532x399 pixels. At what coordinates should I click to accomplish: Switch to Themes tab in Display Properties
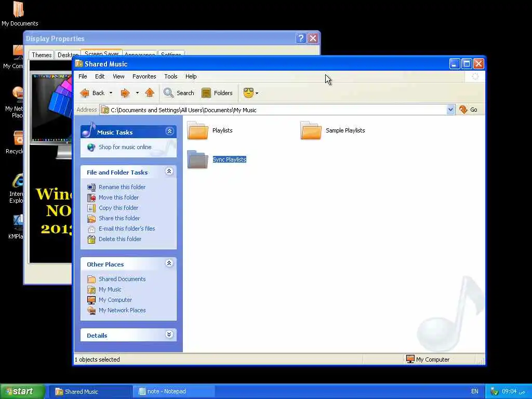(x=42, y=55)
